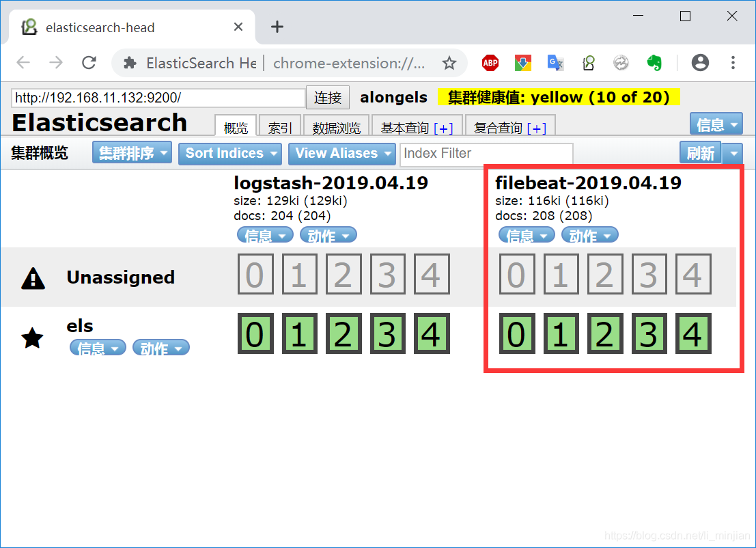
Task: Open Chrome's three-dot menu
Action: click(x=733, y=63)
